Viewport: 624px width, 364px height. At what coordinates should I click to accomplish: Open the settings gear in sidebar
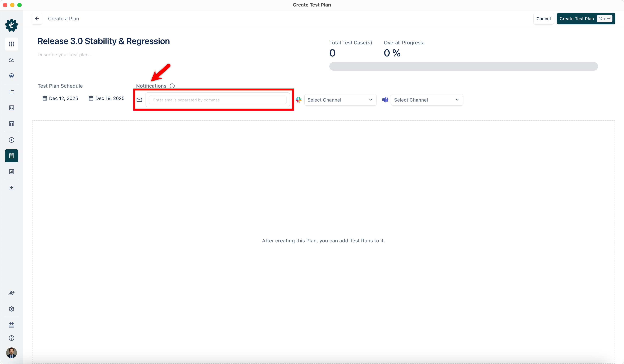11,309
